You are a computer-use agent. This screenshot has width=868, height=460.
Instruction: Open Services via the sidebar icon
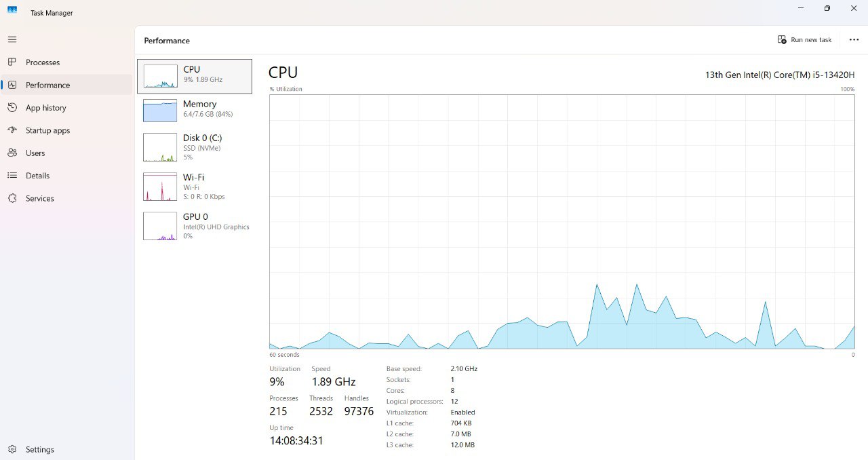pos(12,198)
